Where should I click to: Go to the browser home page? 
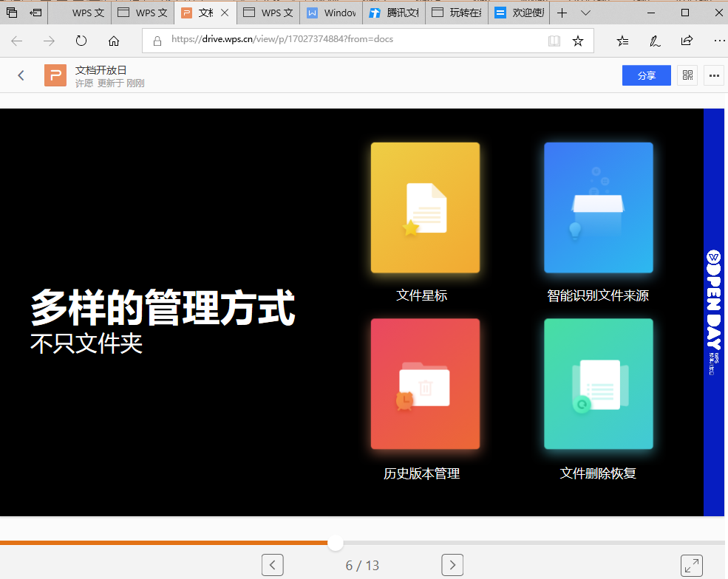pos(113,41)
